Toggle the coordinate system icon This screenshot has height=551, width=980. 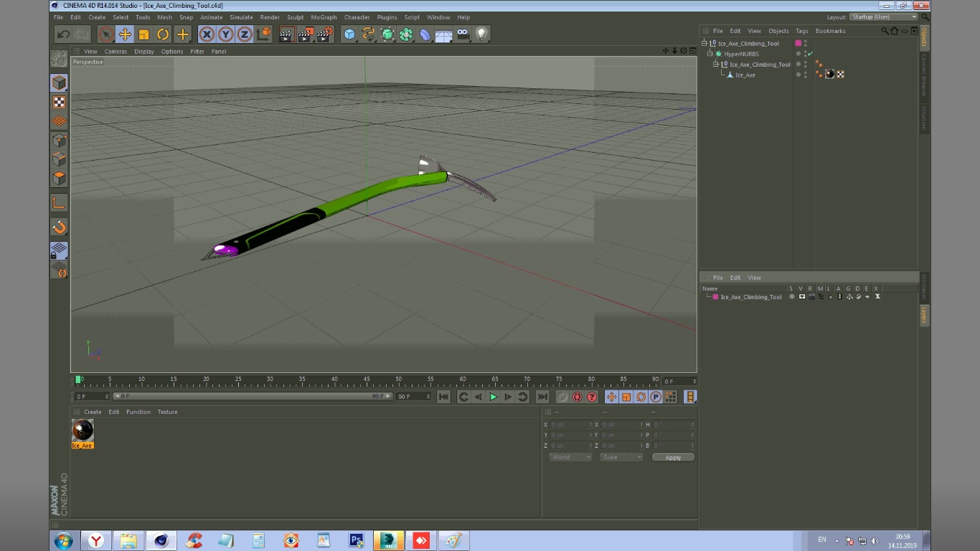coord(264,34)
